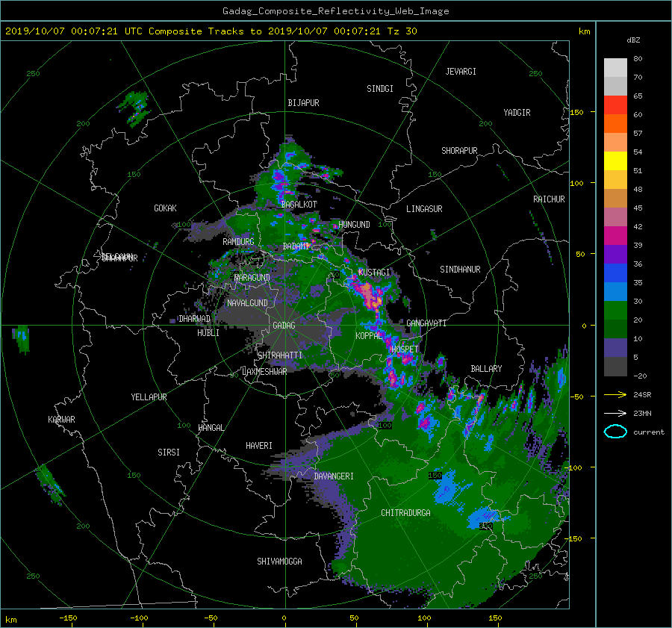This screenshot has height=628, width=672.
Task: Click the RAICHUR city label
Action: tap(549, 199)
